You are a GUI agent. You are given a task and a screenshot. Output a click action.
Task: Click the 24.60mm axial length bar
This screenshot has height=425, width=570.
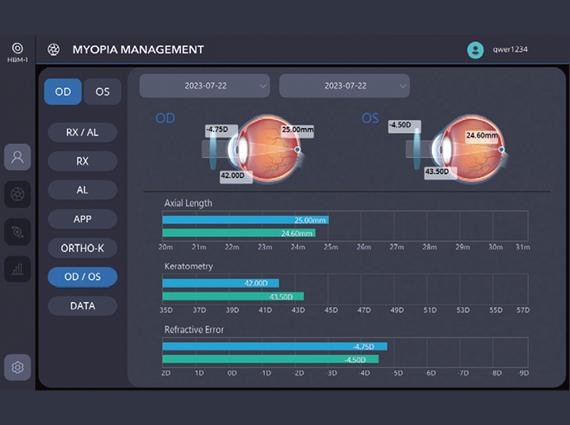[x=239, y=233]
